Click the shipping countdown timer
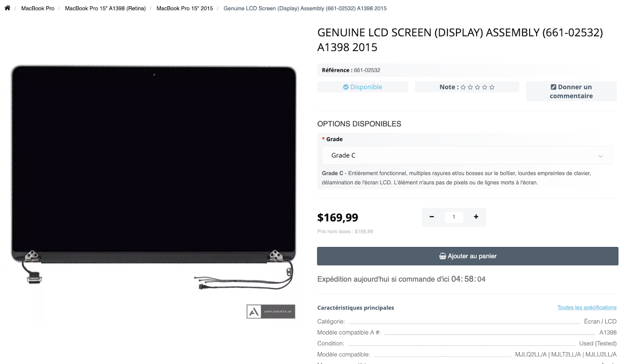623x364 pixels. coord(468,279)
